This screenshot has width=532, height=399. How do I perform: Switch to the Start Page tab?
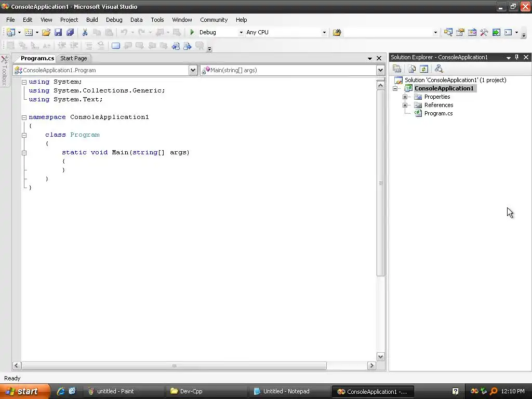(x=74, y=58)
